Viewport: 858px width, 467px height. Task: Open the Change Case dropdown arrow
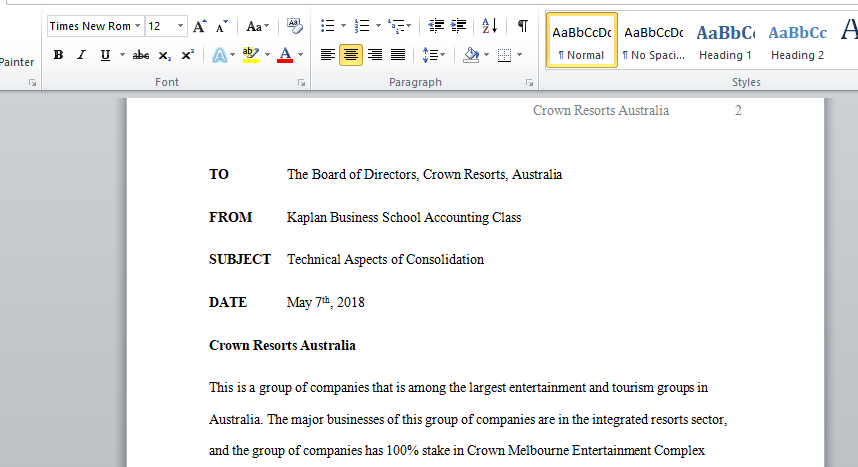[x=266, y=26]
